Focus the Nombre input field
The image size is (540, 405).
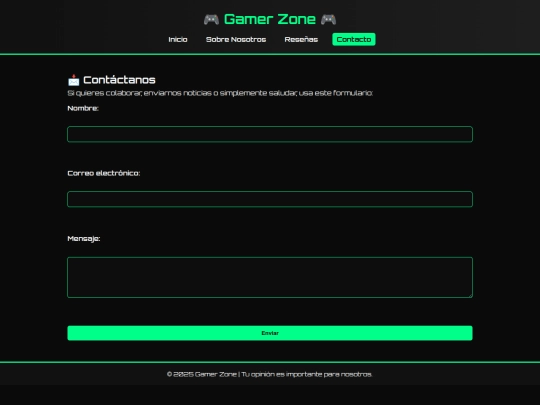pos(270,134)
